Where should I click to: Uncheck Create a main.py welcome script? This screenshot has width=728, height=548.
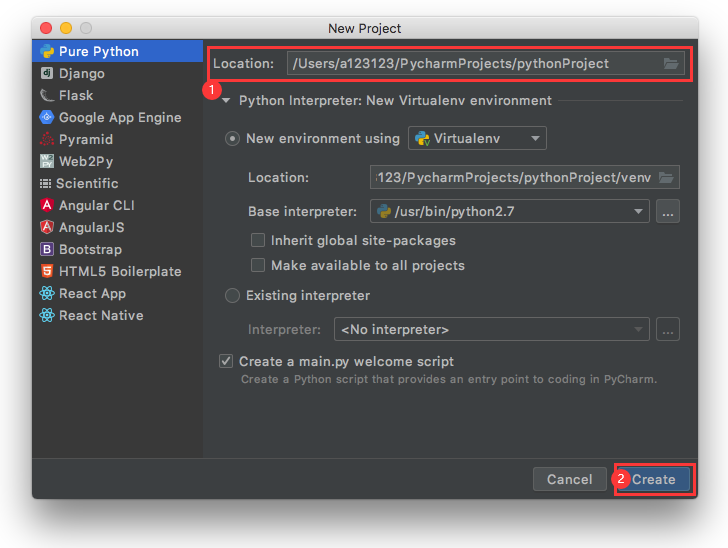pyautogui.click(x=226, y=361)
